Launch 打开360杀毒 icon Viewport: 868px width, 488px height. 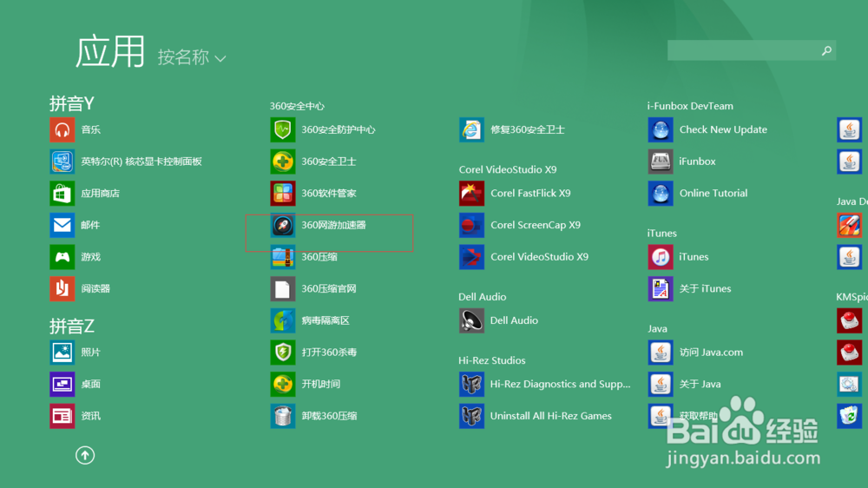[283, 353]
